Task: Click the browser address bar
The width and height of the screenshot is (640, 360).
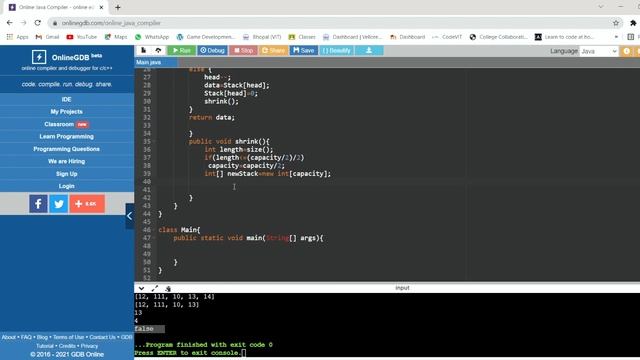Action: (335, 23)
